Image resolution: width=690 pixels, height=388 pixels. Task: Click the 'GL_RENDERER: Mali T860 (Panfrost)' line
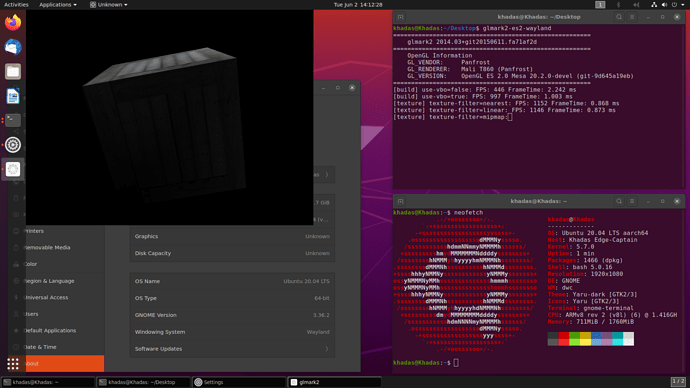click(470, 69)
